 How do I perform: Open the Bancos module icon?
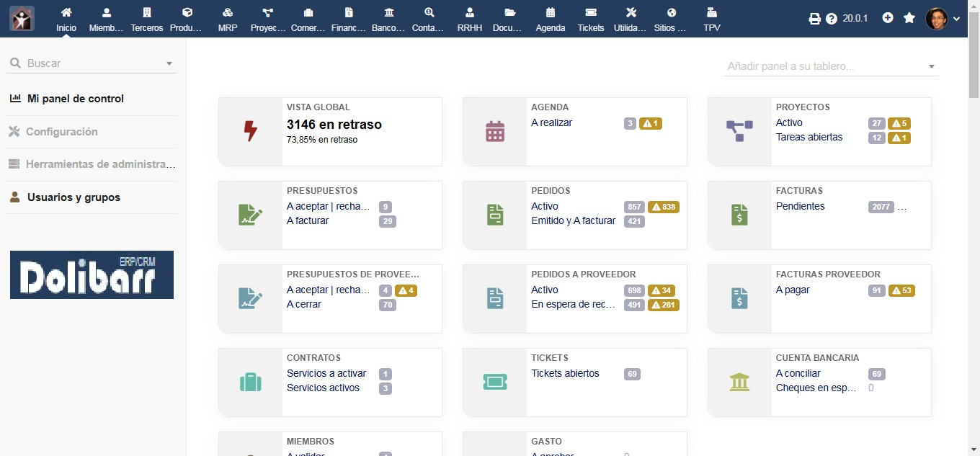(389, 19)
